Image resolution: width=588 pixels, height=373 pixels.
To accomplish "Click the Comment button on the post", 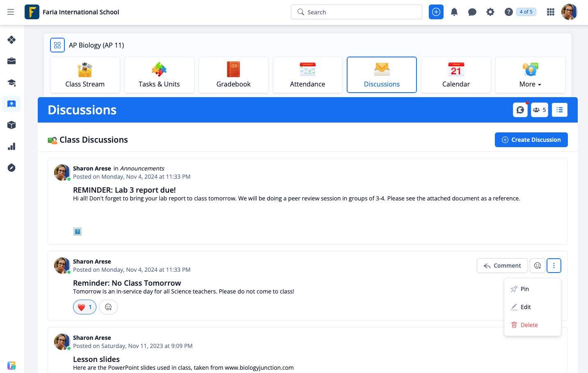I will (502, 266).
